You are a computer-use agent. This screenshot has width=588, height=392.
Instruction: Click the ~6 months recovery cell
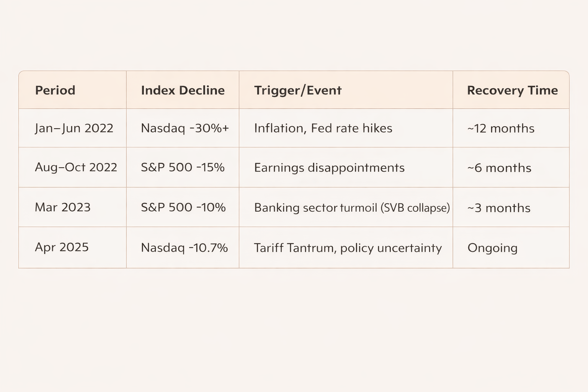coord(499,168)
